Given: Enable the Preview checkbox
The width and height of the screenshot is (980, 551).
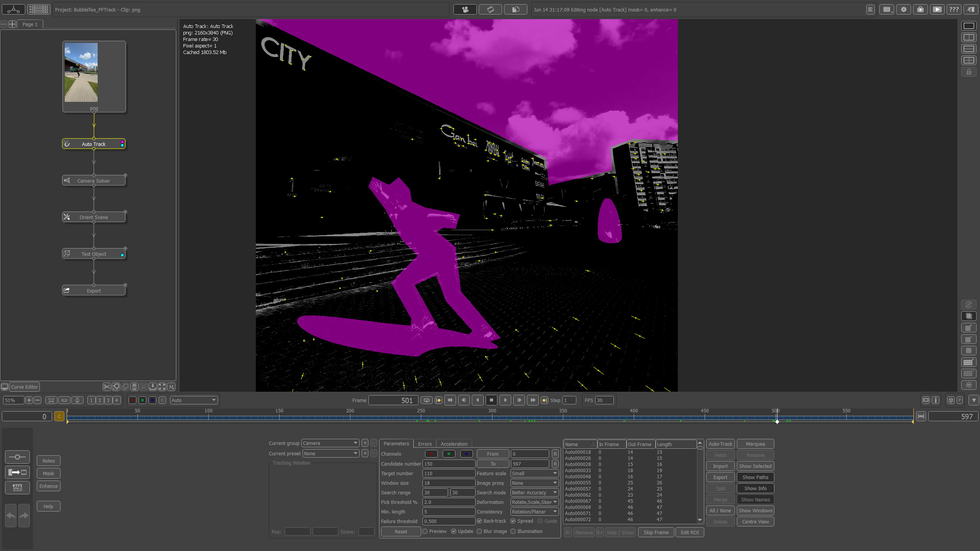Looking at the screenshot, I should pos(425,531).
